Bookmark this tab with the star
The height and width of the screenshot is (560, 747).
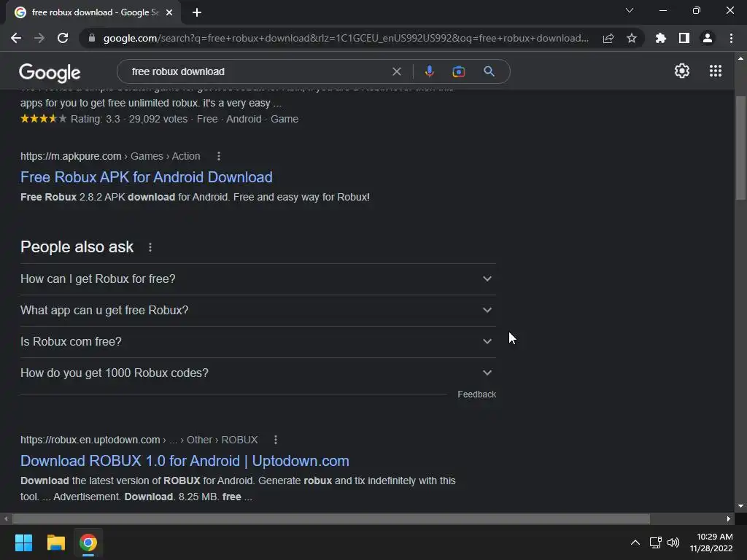click(632, 38)
